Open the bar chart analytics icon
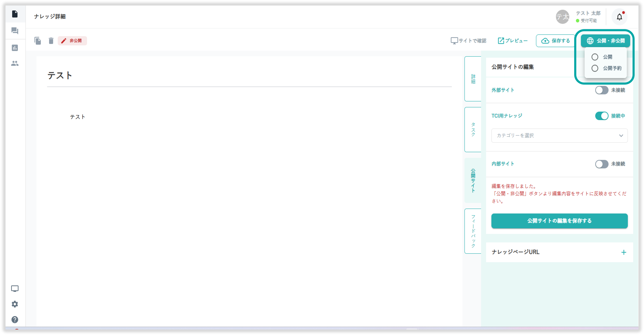 pos(15,48)
